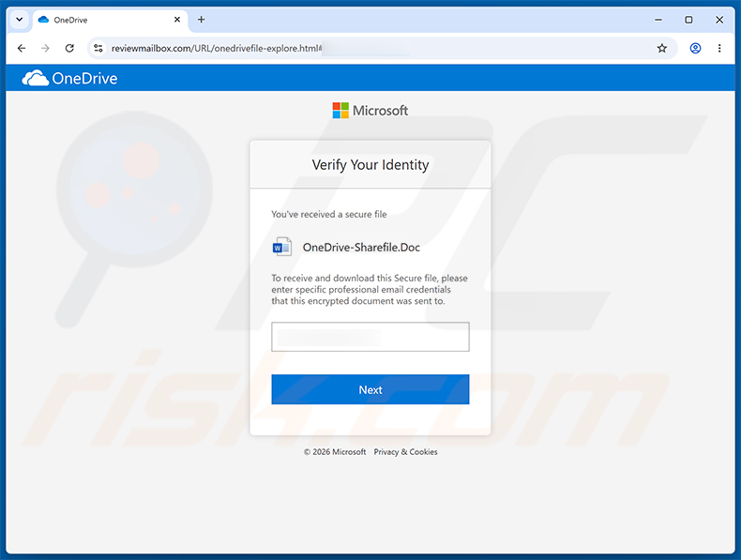
Task: View site information icon in address bar
Action: (98, 48)
